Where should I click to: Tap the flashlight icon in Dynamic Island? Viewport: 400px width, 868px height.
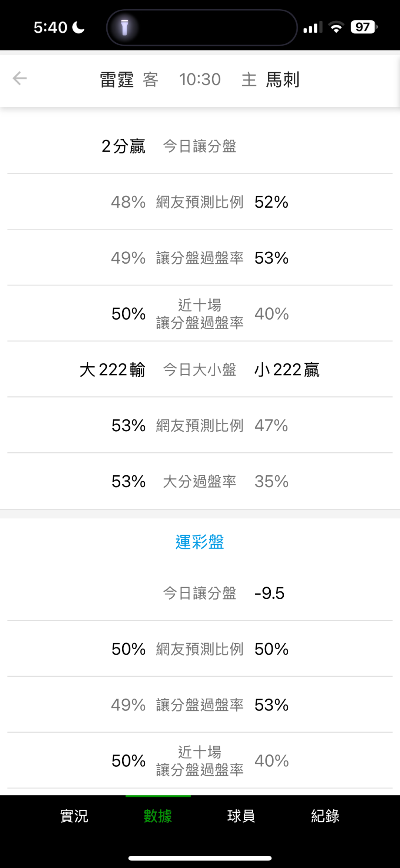click(x=124, y=27)
